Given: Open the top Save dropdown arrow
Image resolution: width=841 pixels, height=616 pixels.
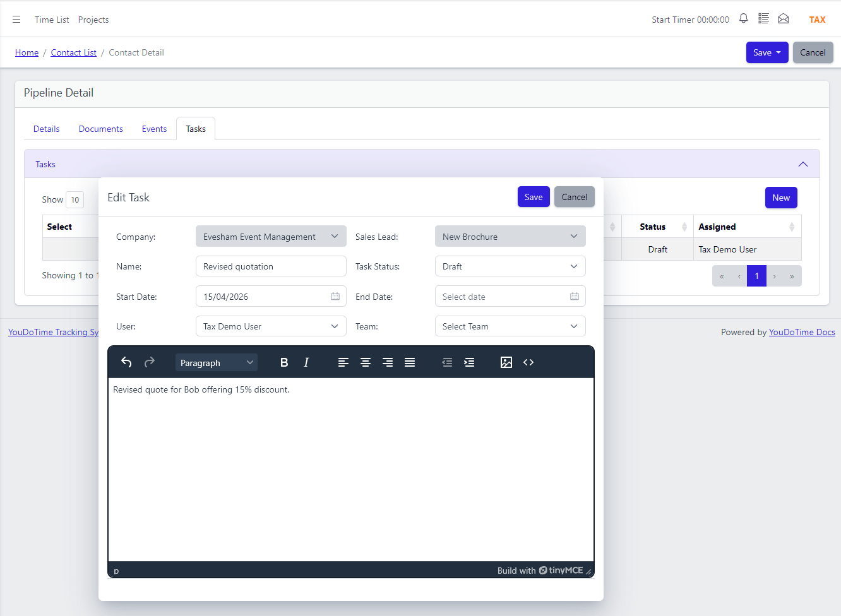Looking at the screenshot, I should 778,52.
